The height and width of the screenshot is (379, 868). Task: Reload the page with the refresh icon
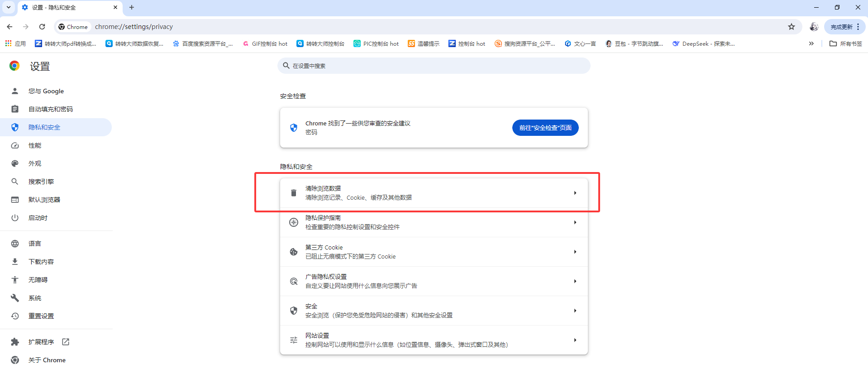(42, 27)
